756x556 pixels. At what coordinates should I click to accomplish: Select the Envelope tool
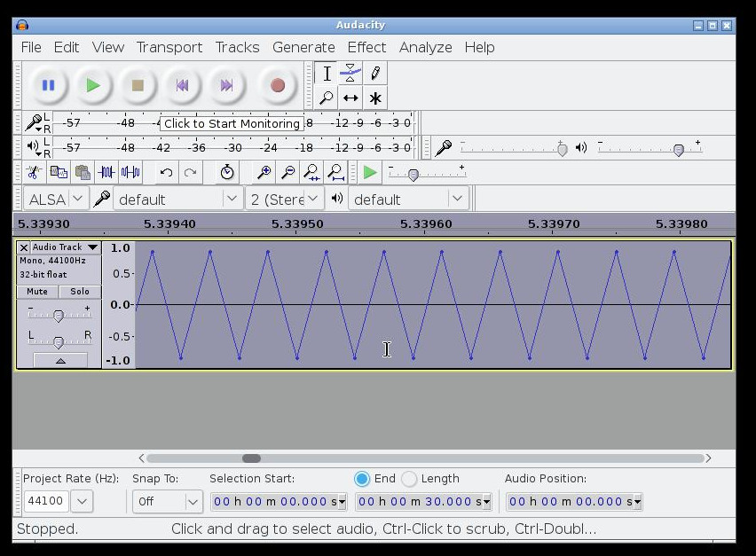350,74
